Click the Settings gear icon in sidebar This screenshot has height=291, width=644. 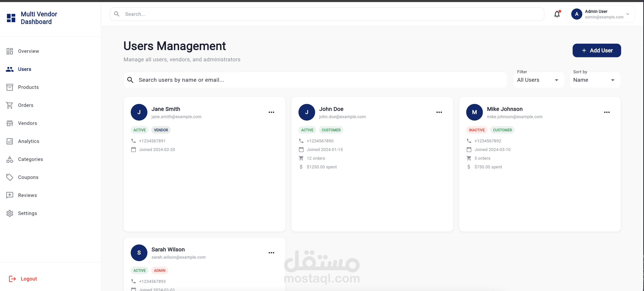(x=10, y=213)
